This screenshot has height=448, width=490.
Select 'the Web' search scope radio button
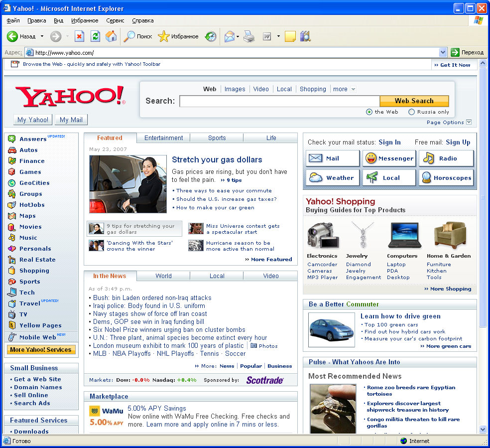point(369,112)
